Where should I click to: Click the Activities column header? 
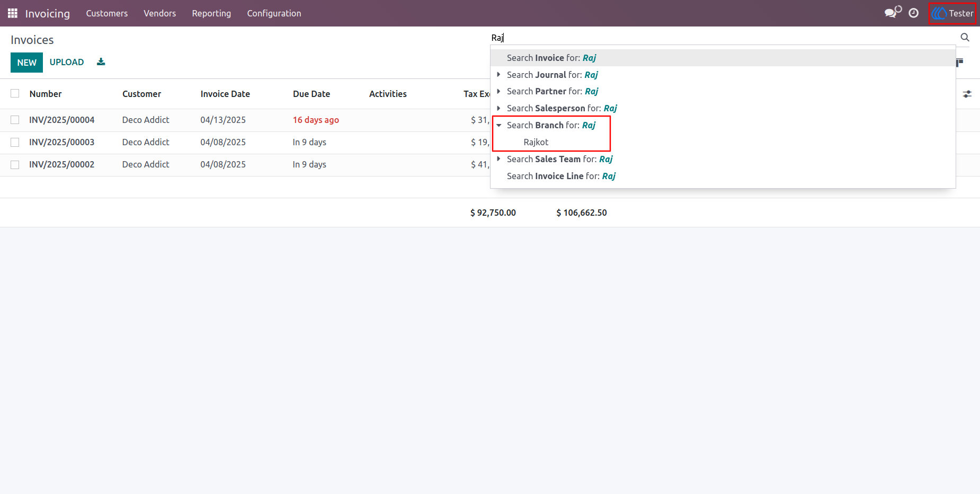pyautogui.click(x=388, y=94)
